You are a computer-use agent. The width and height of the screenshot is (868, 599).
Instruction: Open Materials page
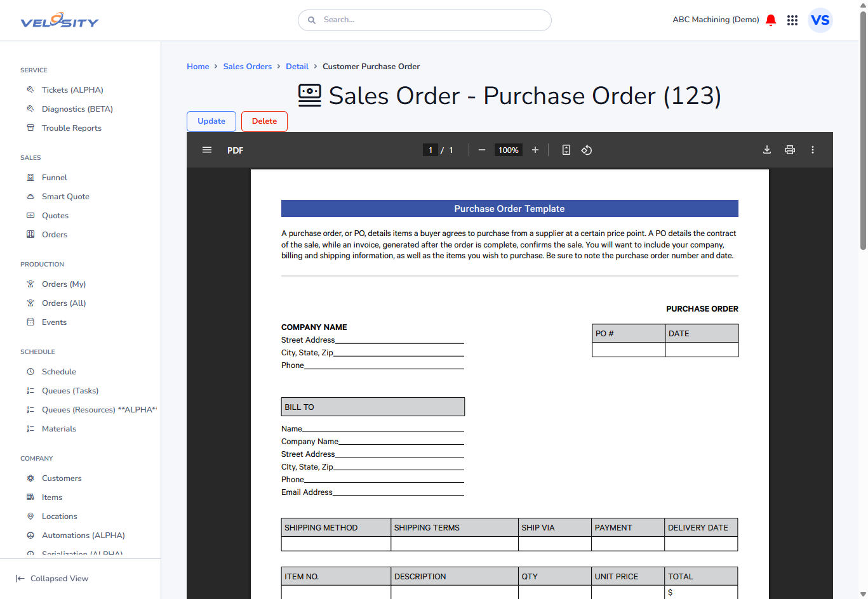coord(59,429)
